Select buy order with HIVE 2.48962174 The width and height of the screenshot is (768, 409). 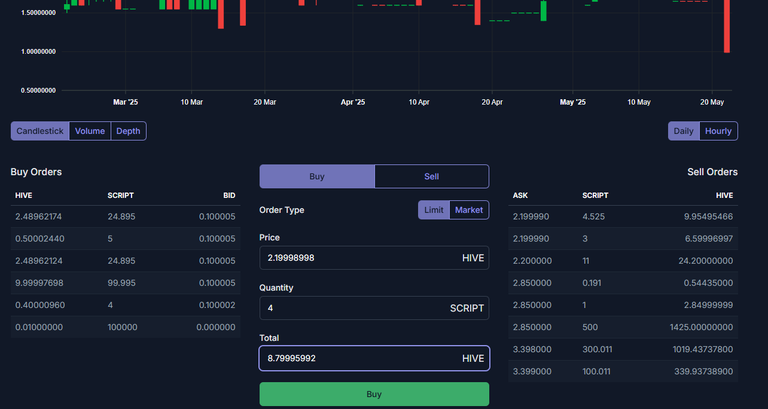coord(125,217)
